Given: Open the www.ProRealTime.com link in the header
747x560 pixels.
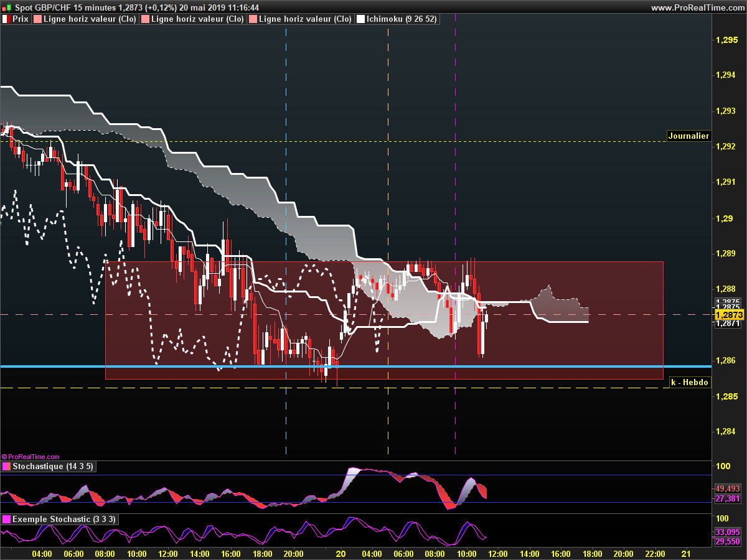Looking at the screenshot, I should (697, 7).
